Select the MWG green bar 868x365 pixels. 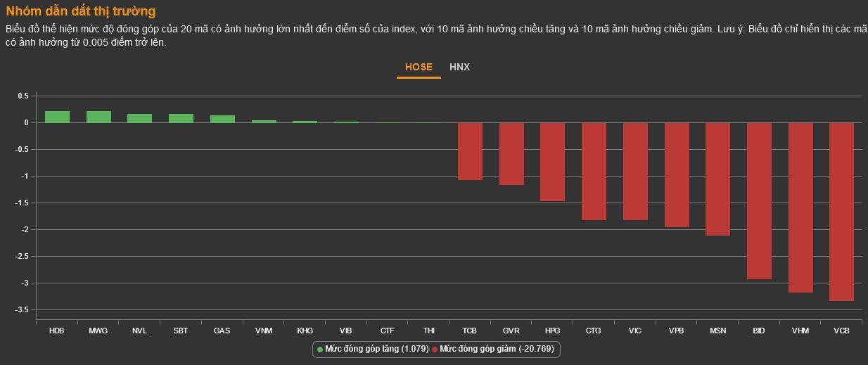(98, 117)
